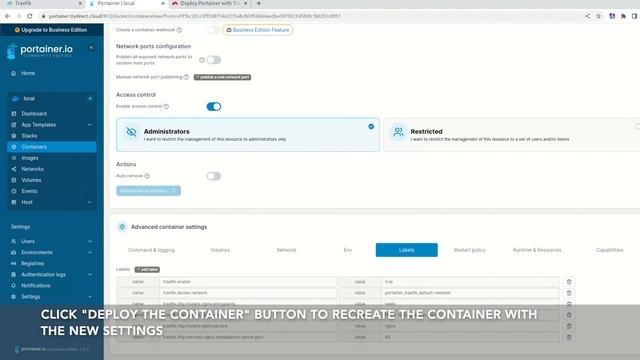Click the Registries icon in sidebar
The height and width of the screenshot is (360, 640).
coord(13,263)
